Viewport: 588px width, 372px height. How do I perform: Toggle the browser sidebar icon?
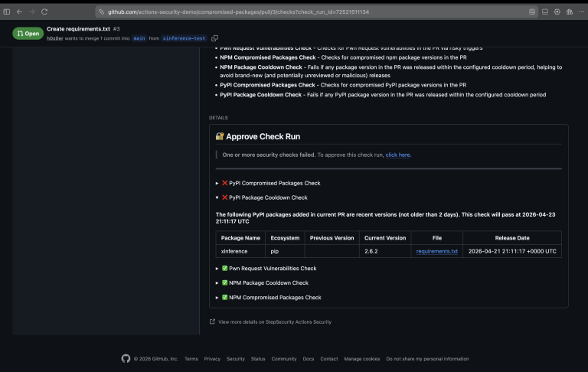pyautogui.click(x=7, y=11)
